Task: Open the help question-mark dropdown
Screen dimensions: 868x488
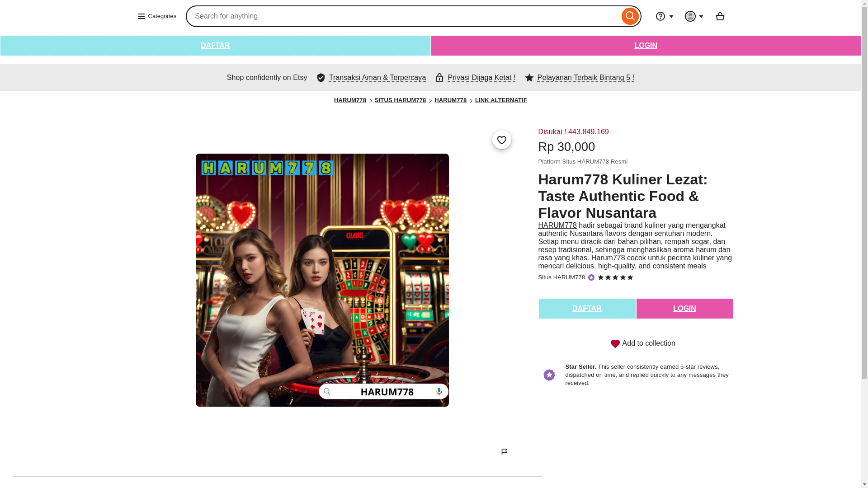Action: click(664, 16)
